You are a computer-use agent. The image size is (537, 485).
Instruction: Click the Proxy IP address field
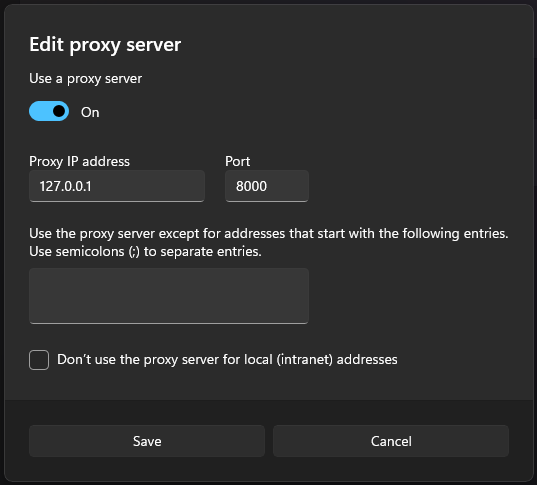117,186
